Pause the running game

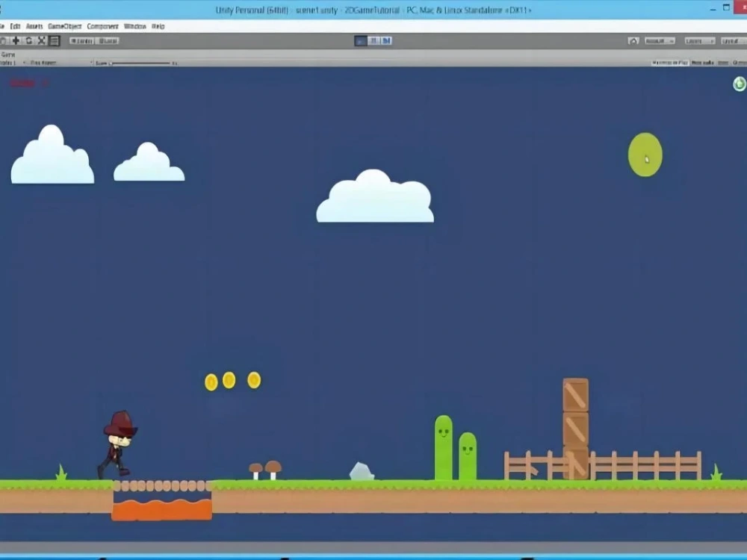(373, 41)
